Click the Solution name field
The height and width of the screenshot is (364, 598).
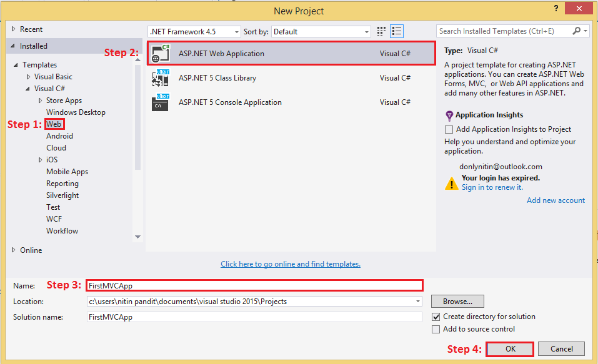point(254,317)
